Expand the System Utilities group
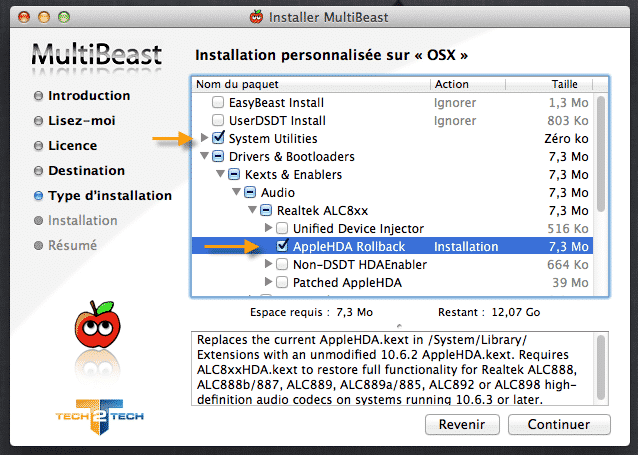 tap(206, 138)
